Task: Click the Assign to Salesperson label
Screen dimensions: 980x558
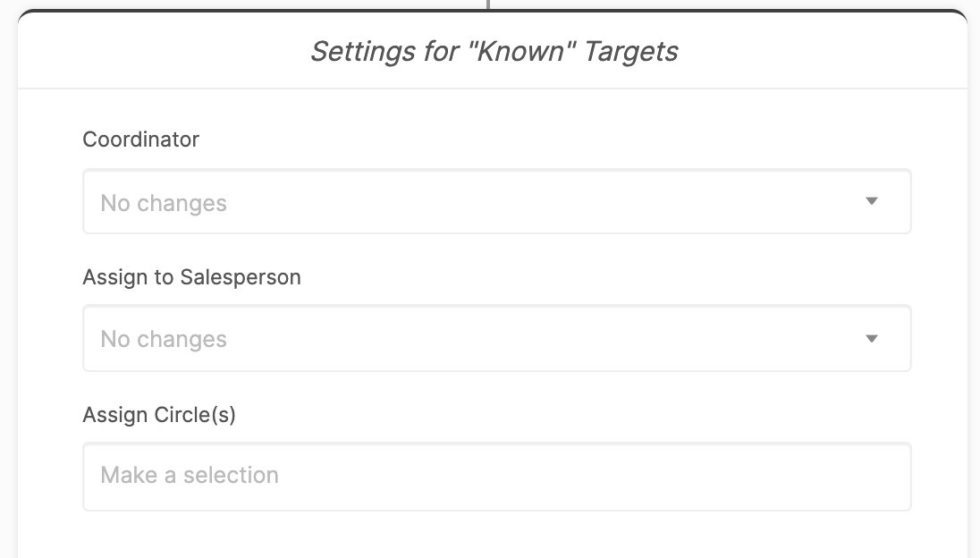Action: tap(191, 277)
